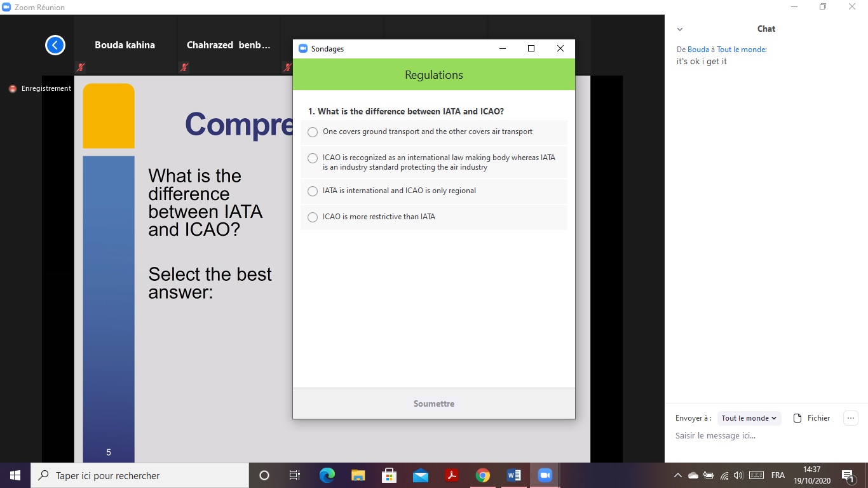
Task: Open the notification center icon
Action: point(848,475)
